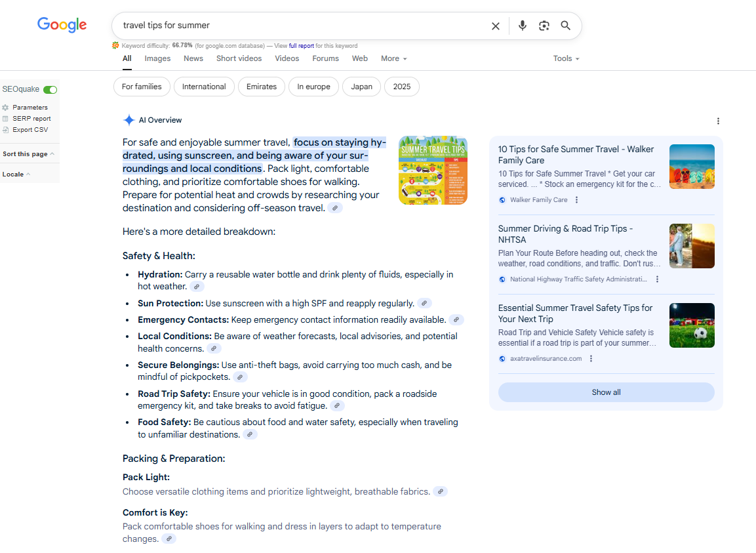Image resolution: width=756 pixels, height=553 pixels.
Task: Start voice search with microphone icon
Action: tap(522, 26)
